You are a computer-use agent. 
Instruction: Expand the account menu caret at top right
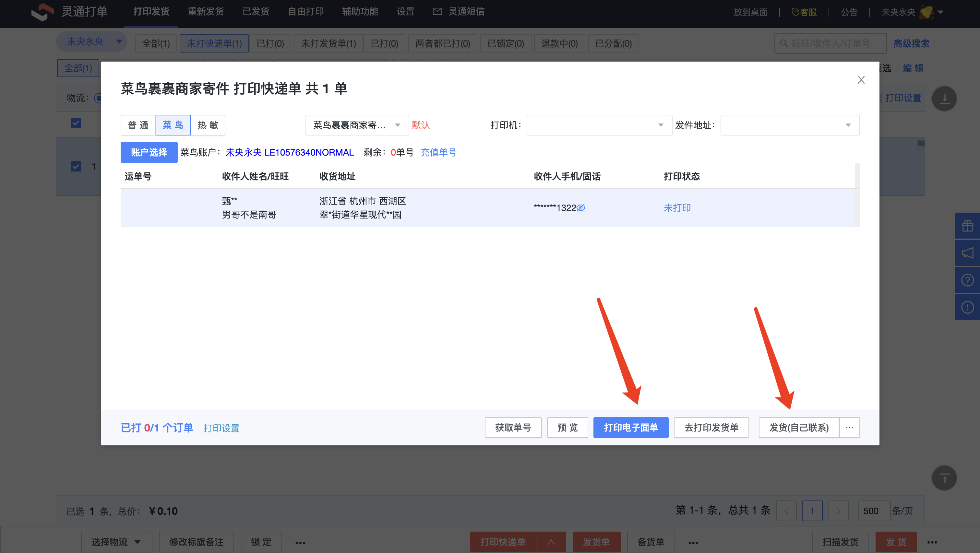pyautogui.click(x=941, y=12)
